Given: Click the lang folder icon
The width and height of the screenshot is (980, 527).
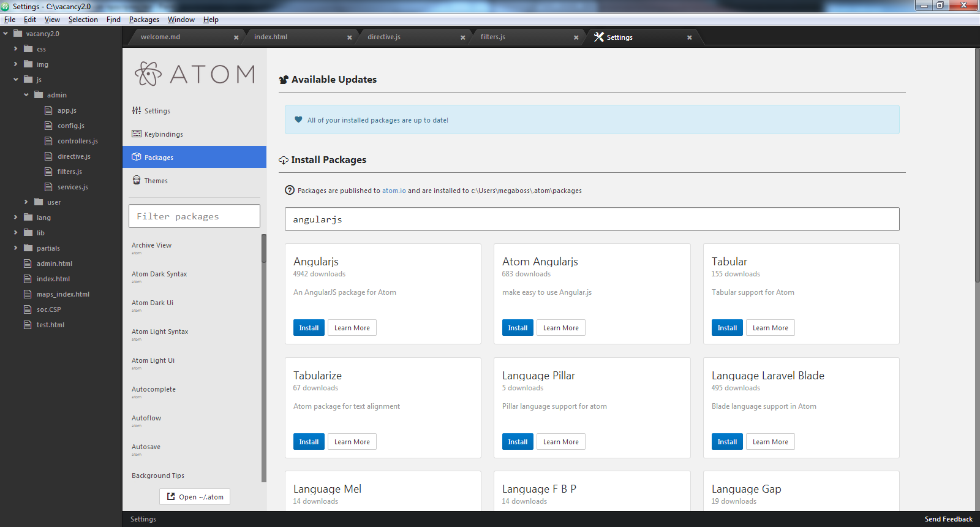Looking at the screenshot, I should 28,217.
